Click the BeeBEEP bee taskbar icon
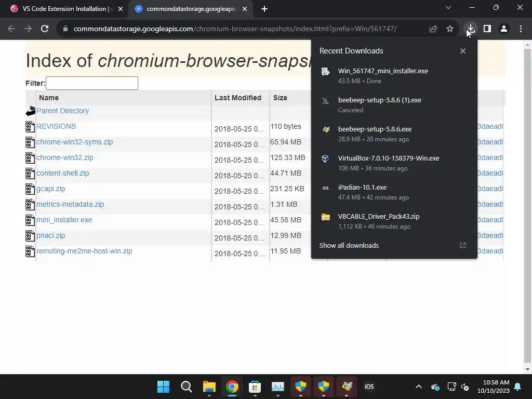Screen dimensions: 532x399 [x=347, y=387]
